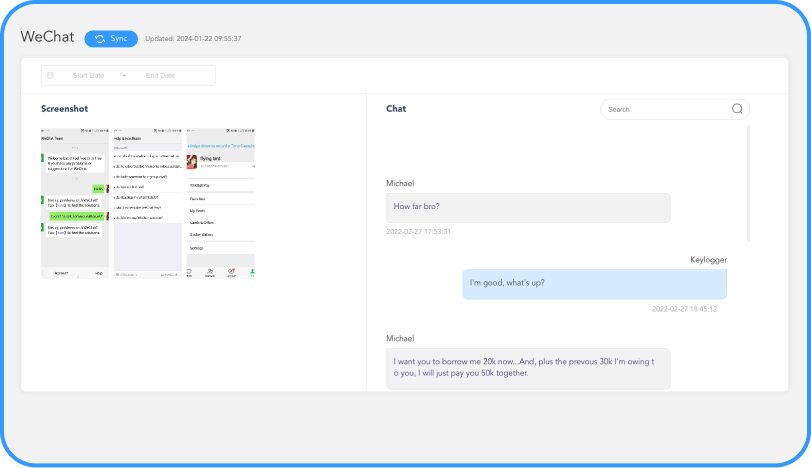The width and height of the screenshot is (811, 468).
Task: Click the 18:45:12 reply timestamp
Action: pos(684,308)
